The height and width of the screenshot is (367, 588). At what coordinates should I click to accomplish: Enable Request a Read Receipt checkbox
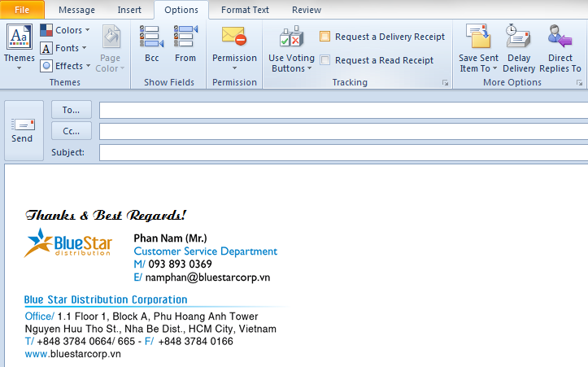[324, 60]
